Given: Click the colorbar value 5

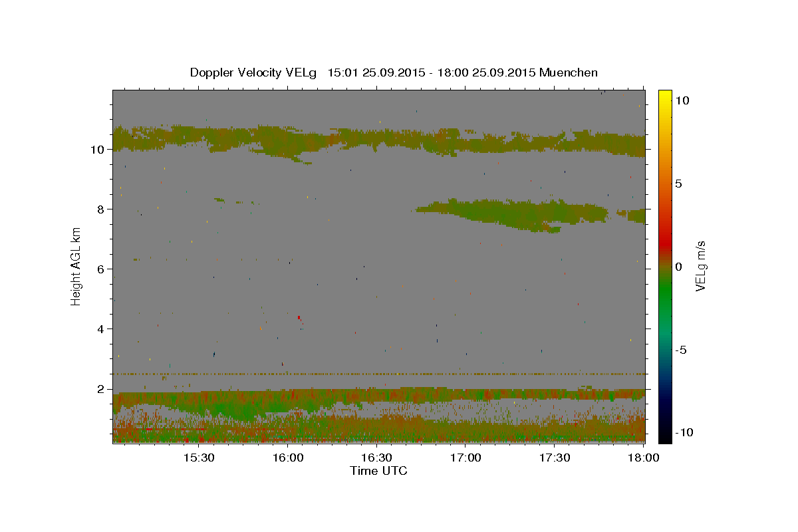Looking at the screenshot, I should click(x=679, y=184).
